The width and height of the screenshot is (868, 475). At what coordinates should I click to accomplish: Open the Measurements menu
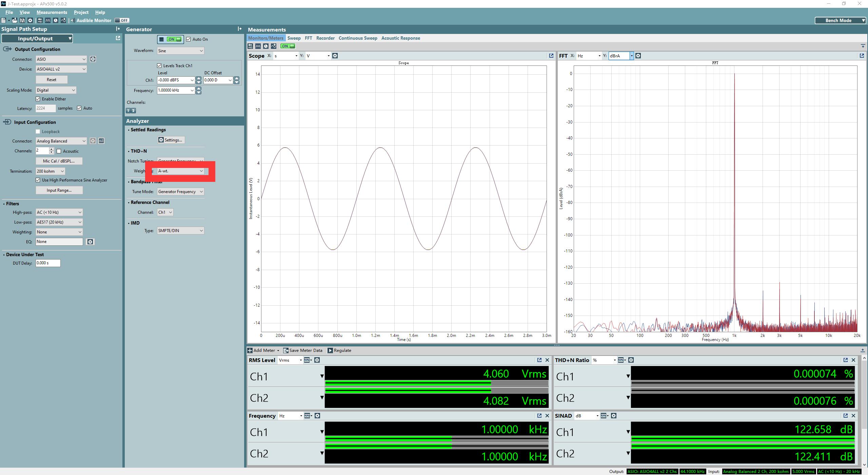52,12
